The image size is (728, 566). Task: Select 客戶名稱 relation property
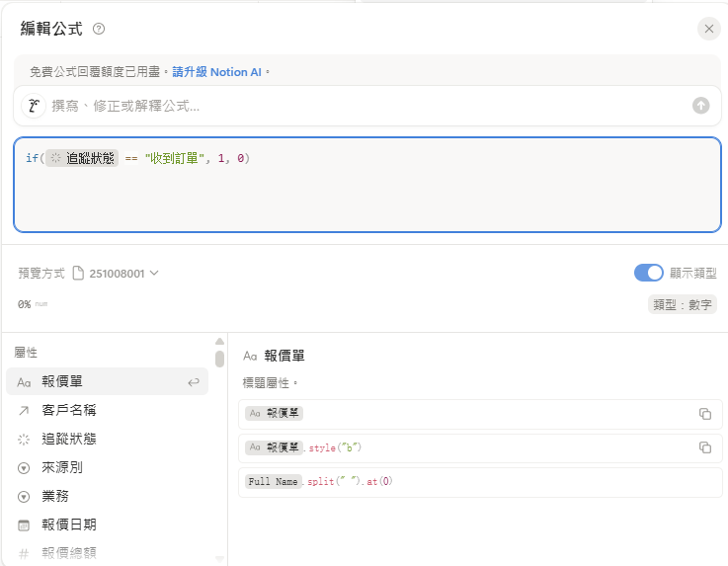tap(69, 410)
